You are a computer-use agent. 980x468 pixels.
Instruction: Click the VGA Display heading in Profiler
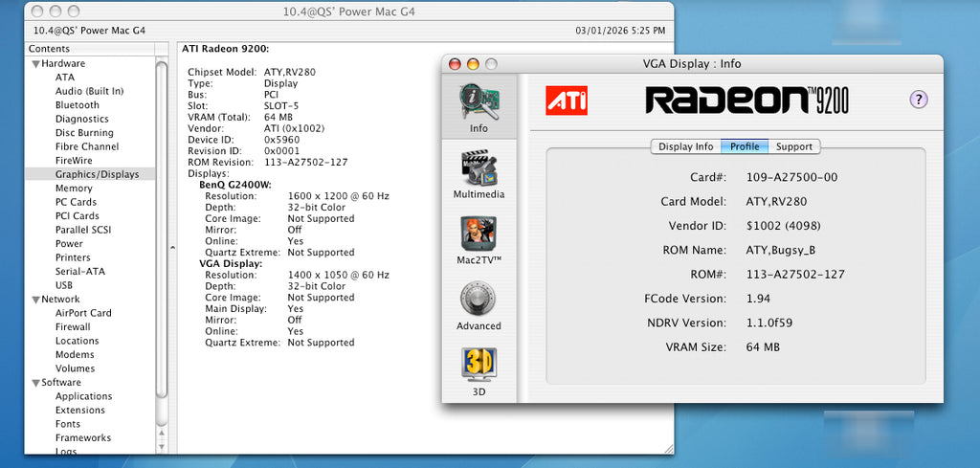[231, 264]
